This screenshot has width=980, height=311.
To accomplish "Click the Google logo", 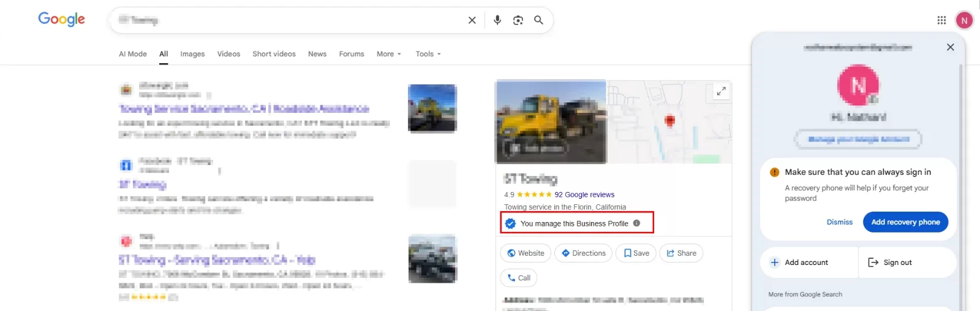I will point(61,19).
